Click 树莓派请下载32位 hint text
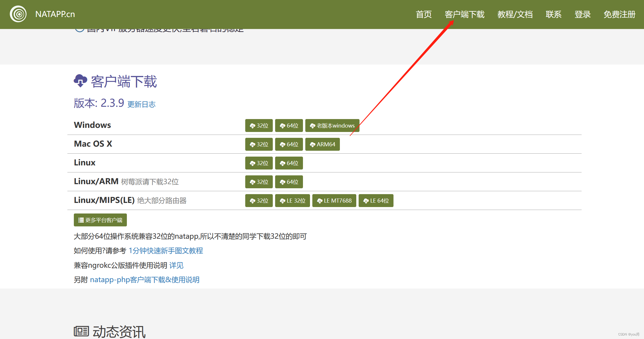Viewport: 644px width, 339px height. coord(150,182)
